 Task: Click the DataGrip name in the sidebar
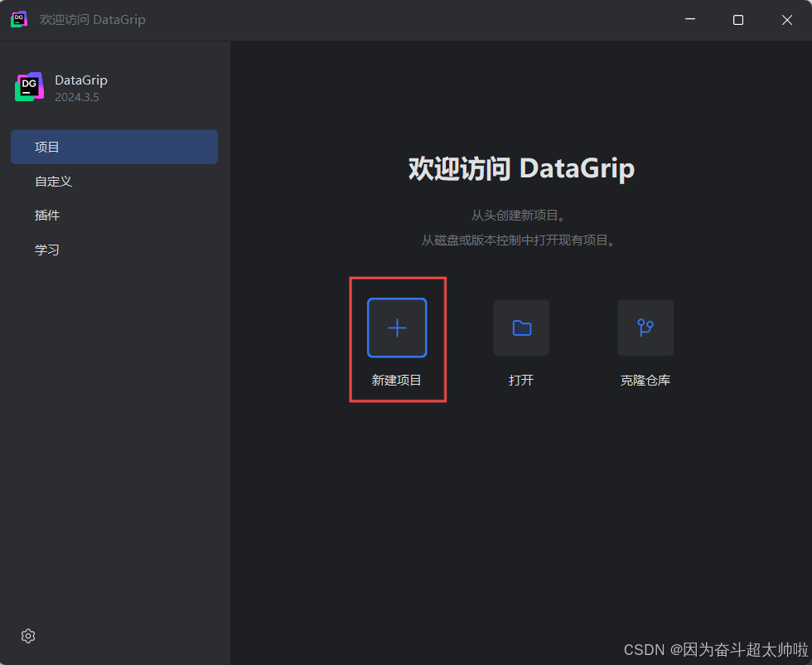(x=81, y=80)
